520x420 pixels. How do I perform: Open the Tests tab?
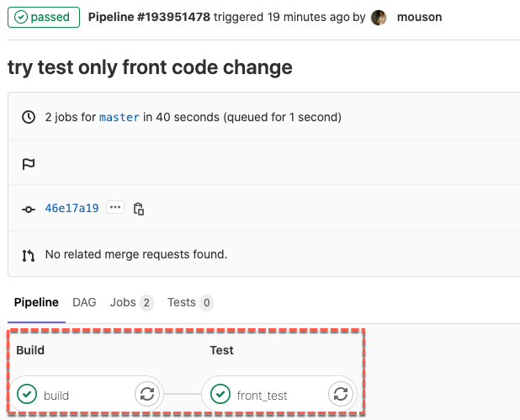190,302
